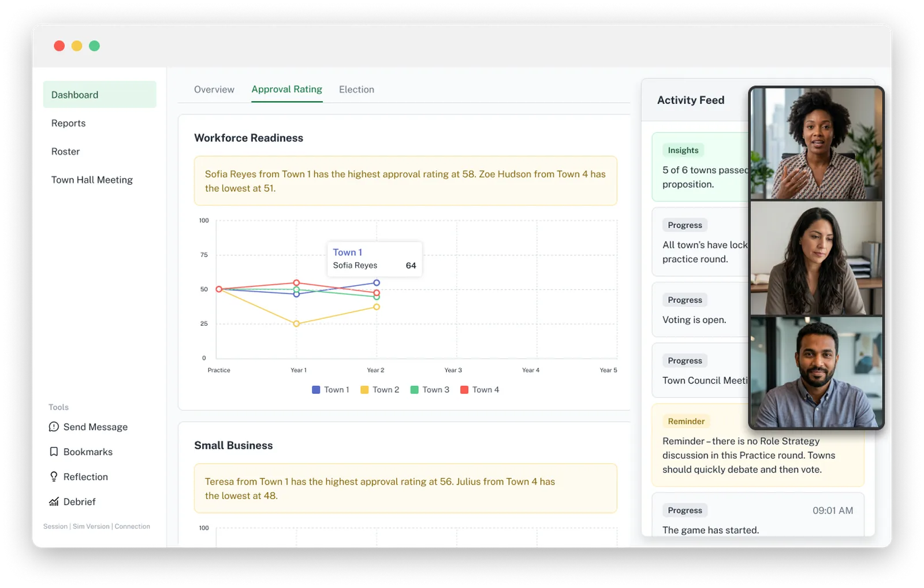Click the Reminder tag in Activity Feed
This screenshot has width=924, height=588.
[686, 421]
